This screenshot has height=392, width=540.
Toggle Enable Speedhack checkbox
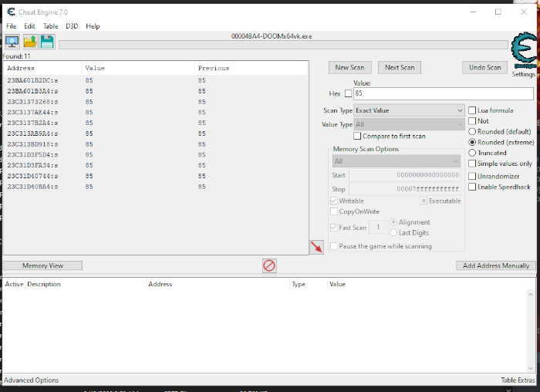pyautogui.click(x=472, y=187)
